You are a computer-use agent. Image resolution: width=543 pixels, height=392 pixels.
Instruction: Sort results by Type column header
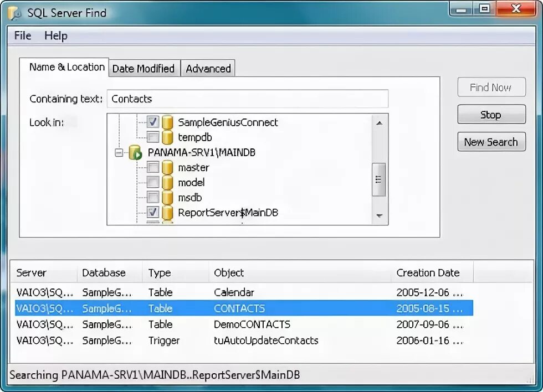coord(176,273)
